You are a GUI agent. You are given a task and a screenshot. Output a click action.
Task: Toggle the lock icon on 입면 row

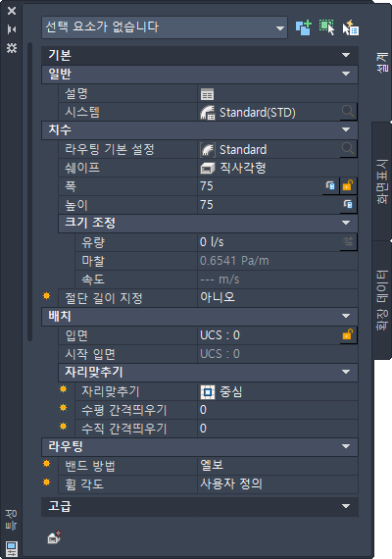click(x=348, y=335)
